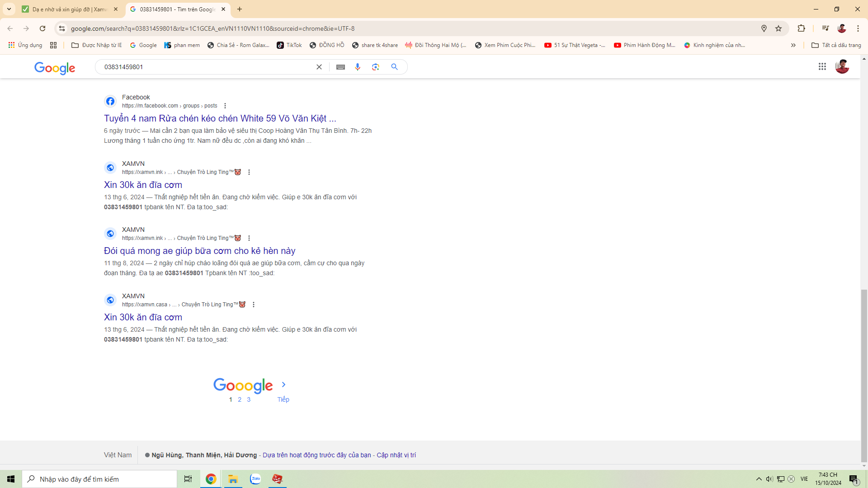Open the xamvn.casa 'Xin 30k ăn đĩa cơm' result
The width and height of the screenshot is (868, 488).
pyautogui.click(x=143, y=317)
